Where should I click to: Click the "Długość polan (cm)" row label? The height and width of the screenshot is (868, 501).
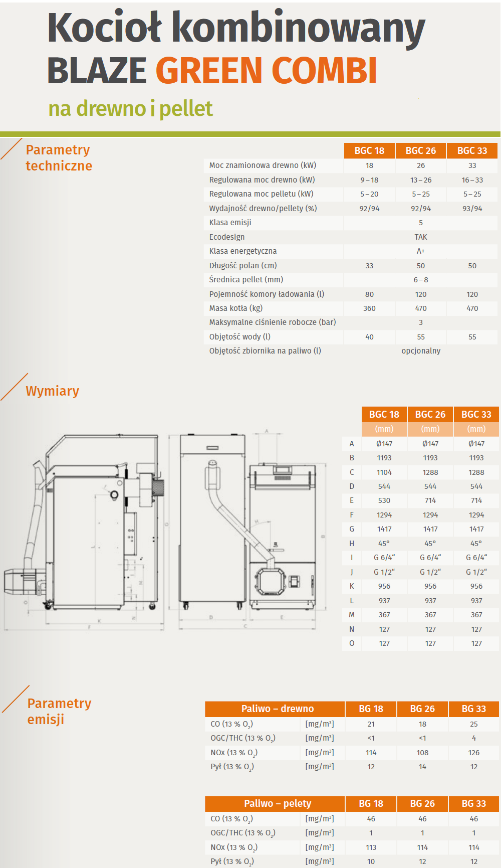pyautogui.click(x=243, y=265)
